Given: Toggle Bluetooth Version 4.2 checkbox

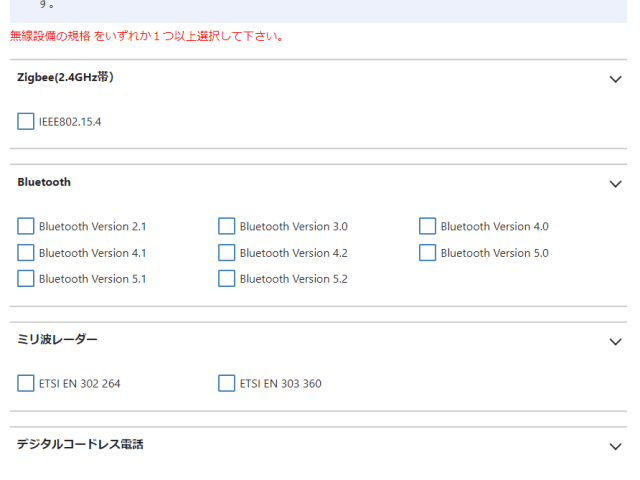Looking at the screenshot, I should point(227,253).
